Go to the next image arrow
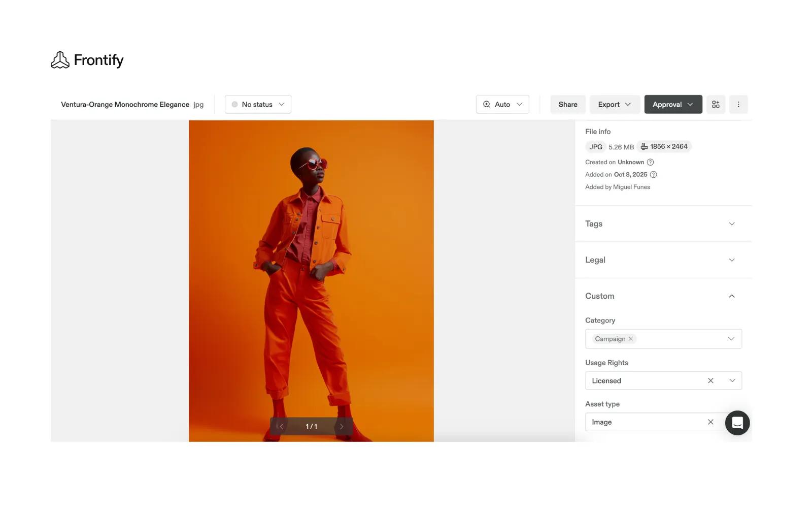This screenshot has width=812, height=508. tap(342, 427)
